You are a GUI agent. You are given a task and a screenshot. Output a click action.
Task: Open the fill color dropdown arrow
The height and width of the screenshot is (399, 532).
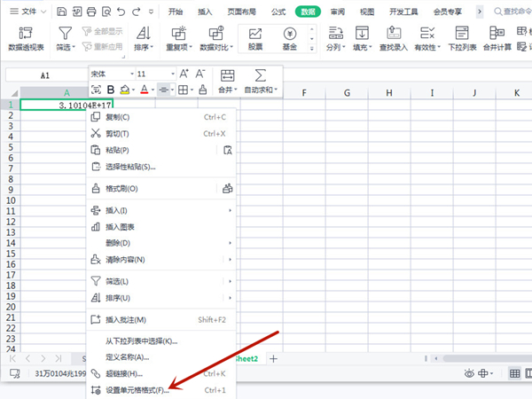click(133, 90)
